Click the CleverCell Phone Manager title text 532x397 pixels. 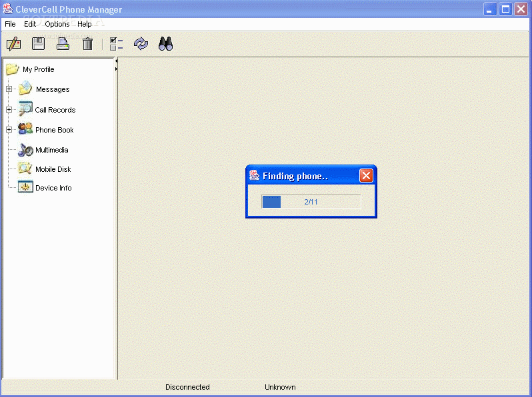[x=69, y=9]
